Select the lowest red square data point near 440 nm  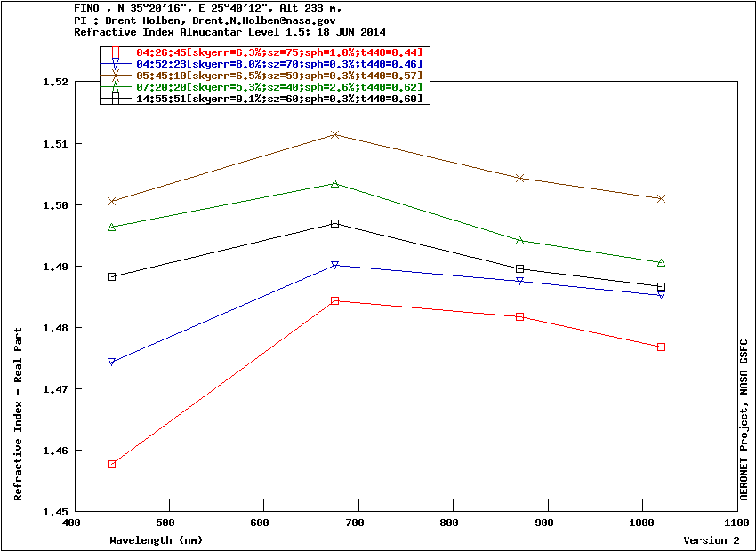pos(112,464)
